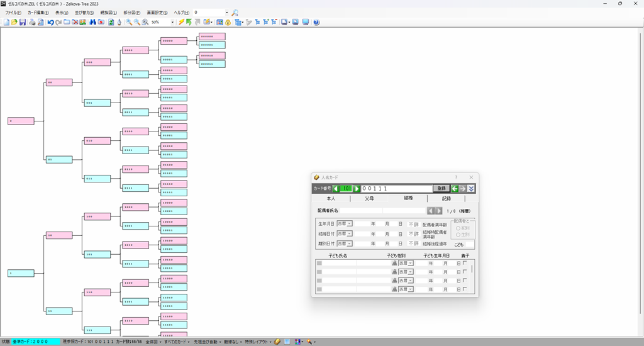Click the binoculars find icon
The width and height of the screenshot is (644, 346).
pyautogui.click(x=92, y=22)
